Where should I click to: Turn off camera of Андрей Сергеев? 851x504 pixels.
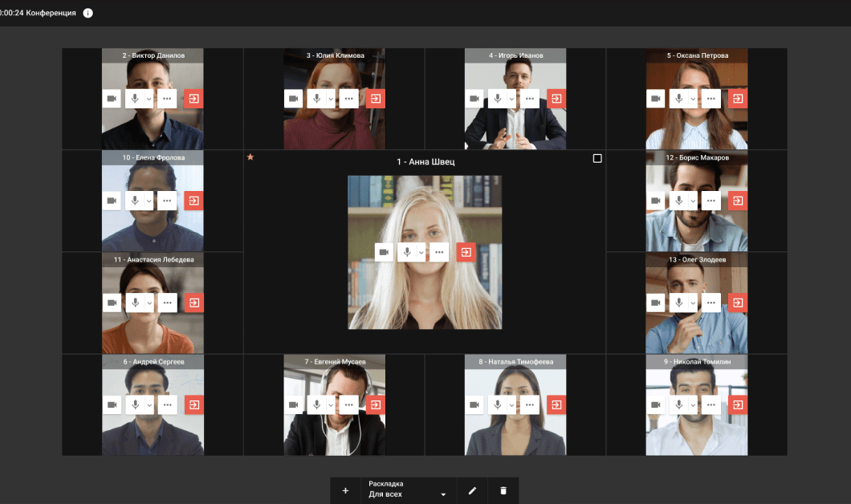pos(112,404)
